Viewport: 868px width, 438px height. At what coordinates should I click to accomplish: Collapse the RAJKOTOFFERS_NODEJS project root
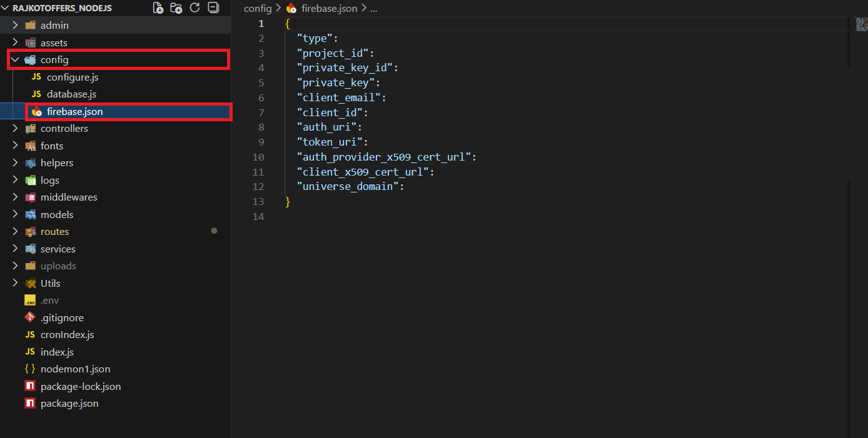pos(6,8)
